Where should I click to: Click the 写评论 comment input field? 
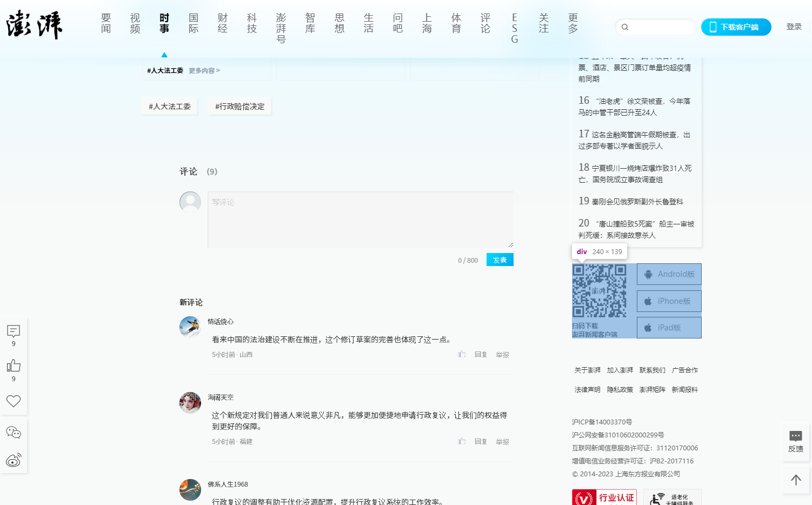point(361,219)
